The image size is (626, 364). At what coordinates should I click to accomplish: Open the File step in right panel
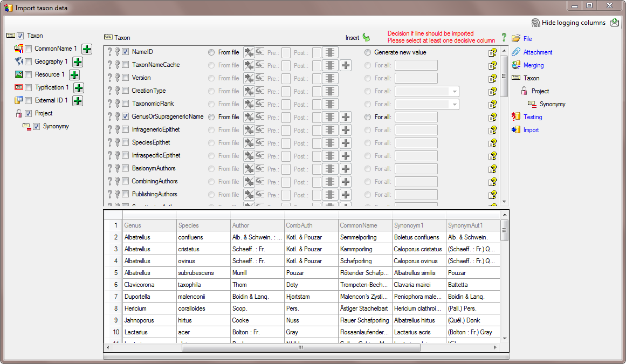click(527, 39)
